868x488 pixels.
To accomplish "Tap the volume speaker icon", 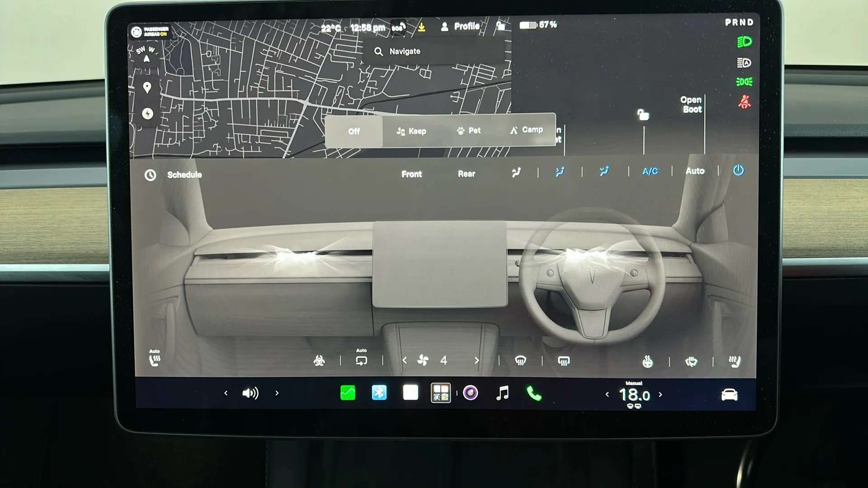I will 250,393.
